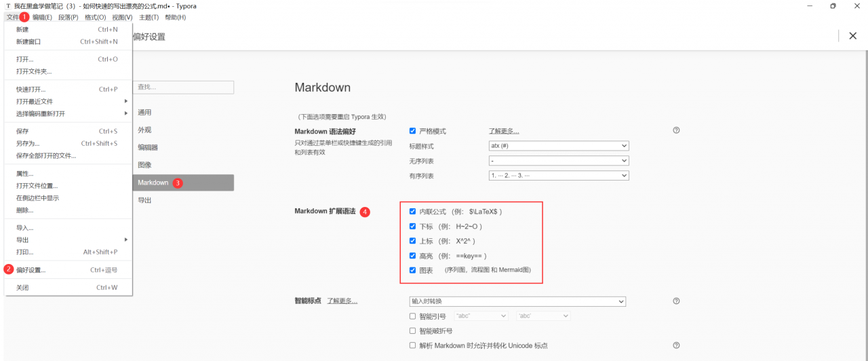Image resolution: width=868 pixels, height=361 pixels.
Task: Disable 下标 subscript checkbox
Action: [x=412, y=226]
